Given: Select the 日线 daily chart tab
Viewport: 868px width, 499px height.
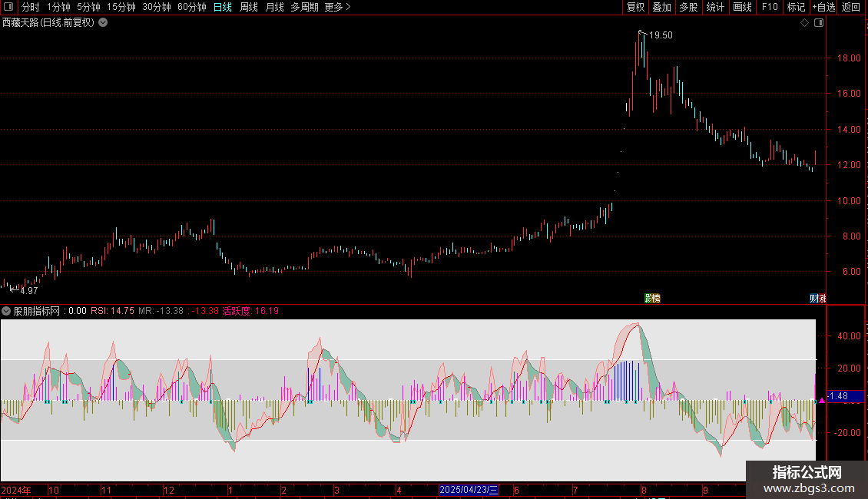Looking at the screenshot, I should point(223,7).
